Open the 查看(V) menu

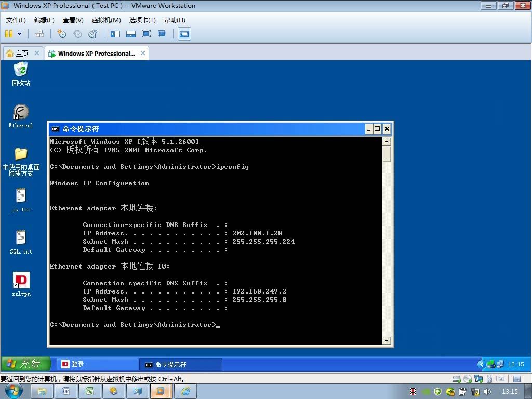73,20
